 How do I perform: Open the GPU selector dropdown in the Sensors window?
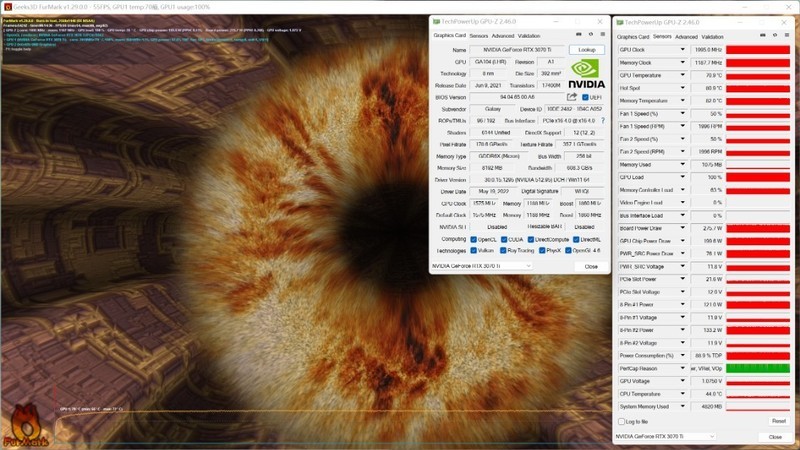664,437
